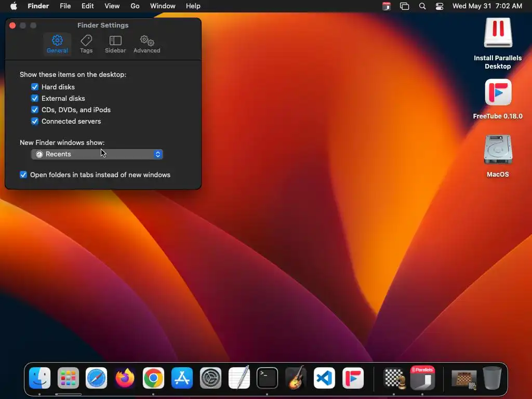
Task: Toggle the External disks checkbox
Action: pos(35,98)
